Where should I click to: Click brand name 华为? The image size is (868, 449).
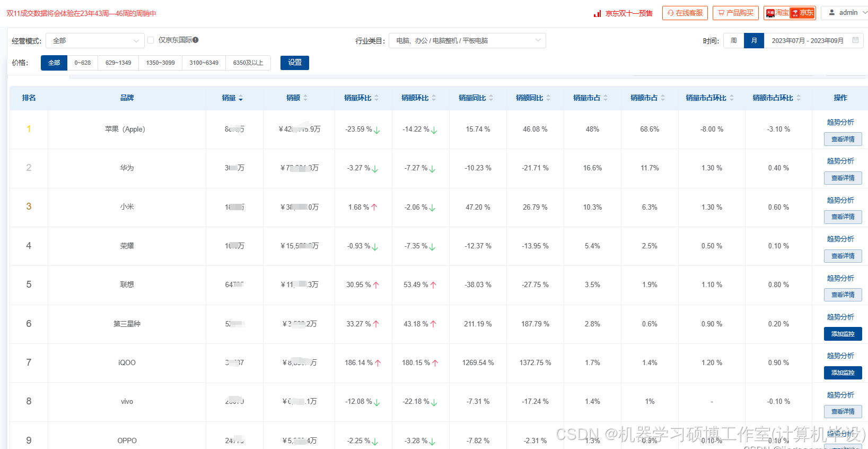click(x=127, y=168)
